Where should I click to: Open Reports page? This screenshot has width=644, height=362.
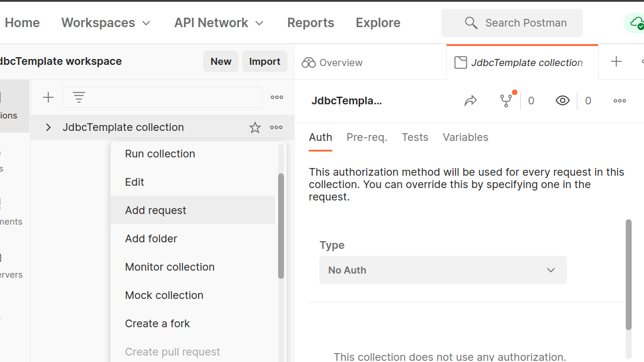pyautogui.click(x=311, y=23)
